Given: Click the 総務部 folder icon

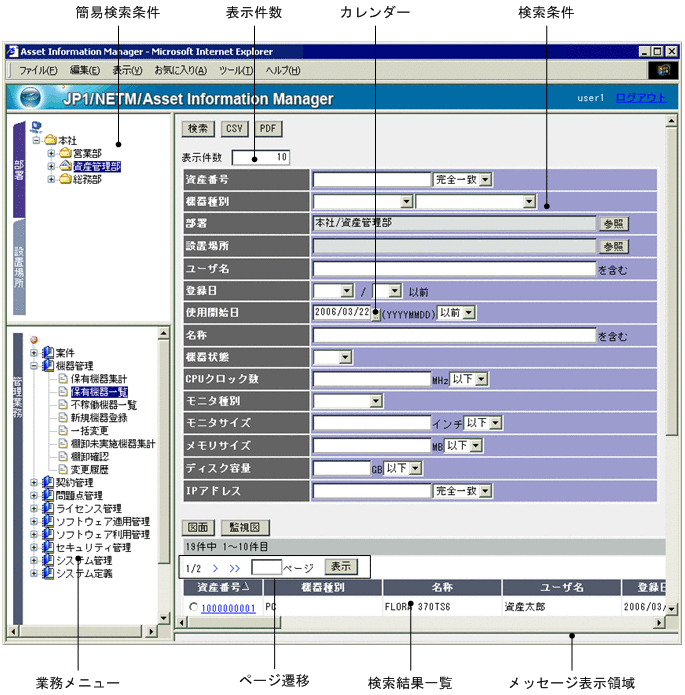Looking at the screenshot, I should point(66,179).
